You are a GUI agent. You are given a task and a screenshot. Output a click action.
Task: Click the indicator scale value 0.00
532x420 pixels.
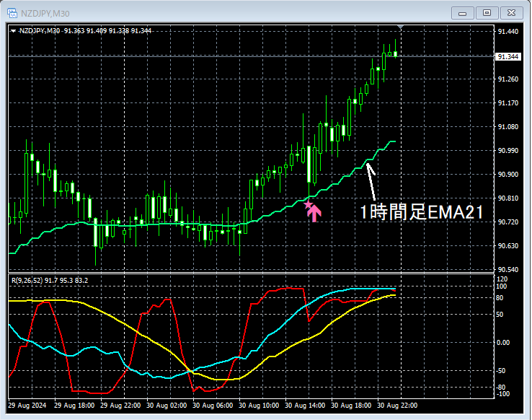[x=503, y=343]
